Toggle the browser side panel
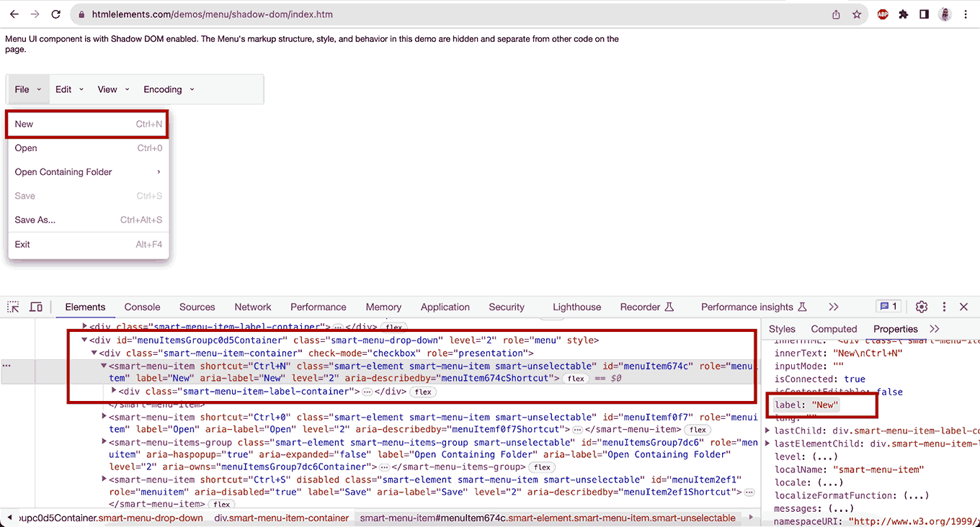Viewport: 980px width, 527px height. tap(924, 14)
